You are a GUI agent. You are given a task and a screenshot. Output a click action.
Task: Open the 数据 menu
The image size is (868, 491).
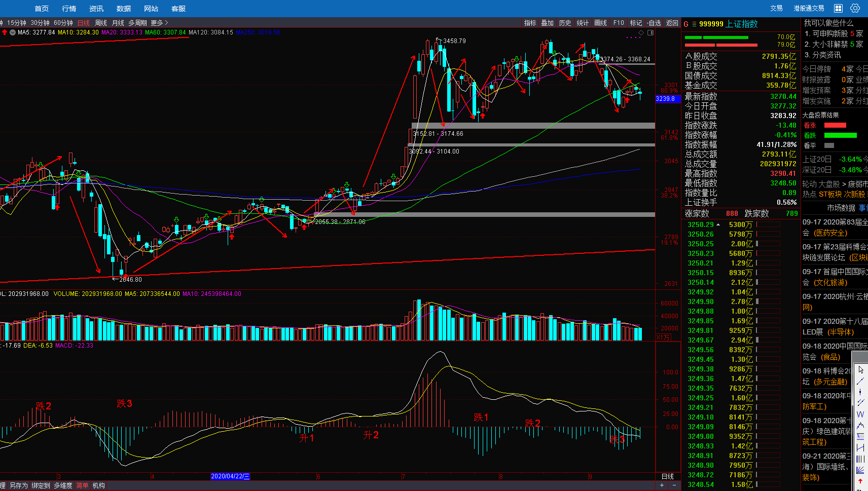click(x=124, y=9)
